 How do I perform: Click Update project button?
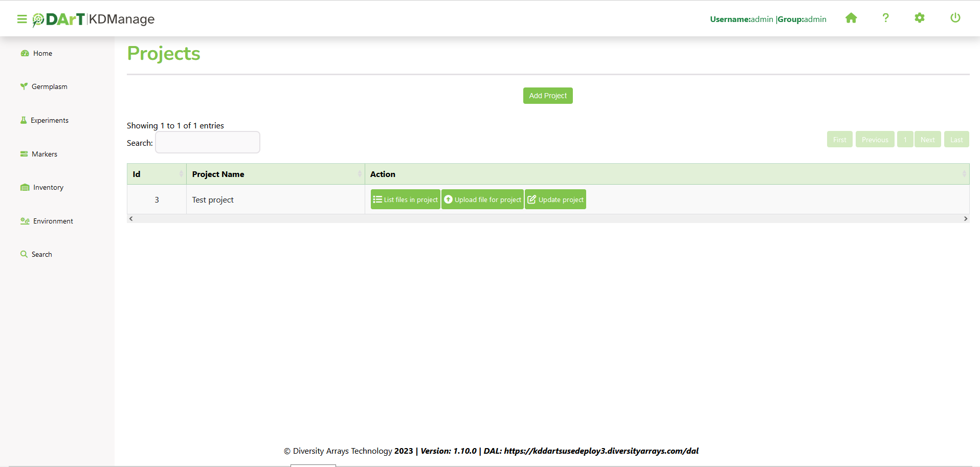tap(555, 199)
